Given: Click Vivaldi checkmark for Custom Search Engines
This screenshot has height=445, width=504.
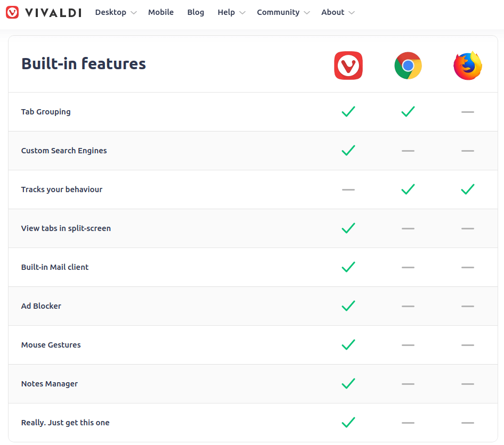Looking at the screenshot, I should (348, 150).
